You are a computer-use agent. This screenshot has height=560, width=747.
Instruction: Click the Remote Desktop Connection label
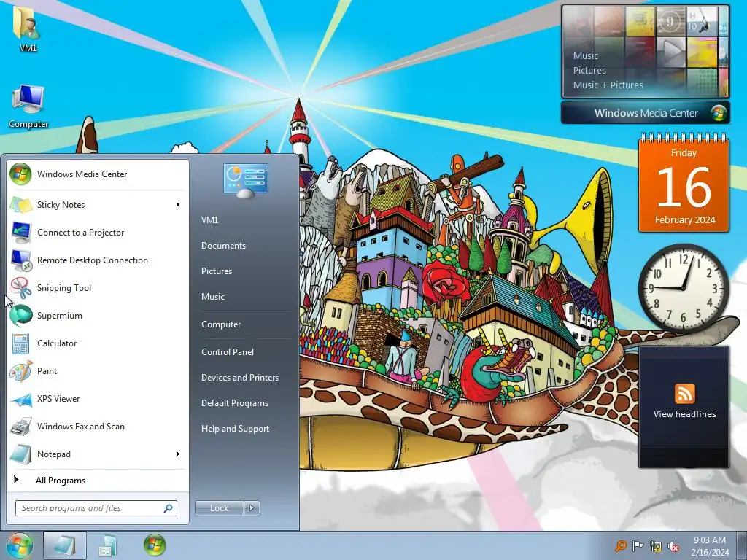pyautogui.click(x=93, y=260)
